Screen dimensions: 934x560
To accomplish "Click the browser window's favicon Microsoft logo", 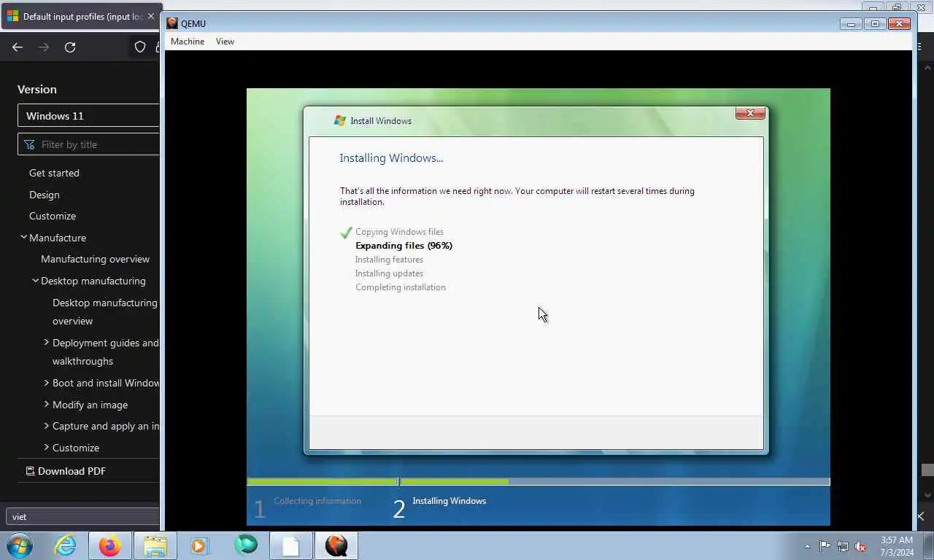I will pos(12,16).
